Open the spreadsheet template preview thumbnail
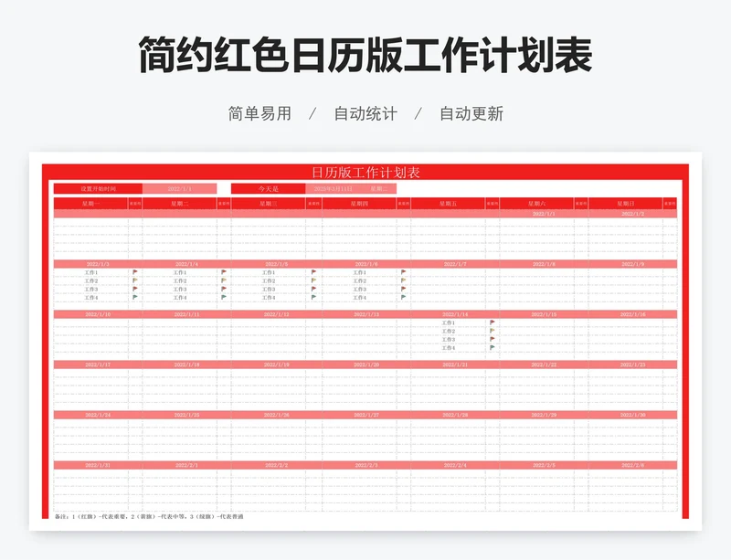Screen dimensions: 731x560 (x=365, y=342)
